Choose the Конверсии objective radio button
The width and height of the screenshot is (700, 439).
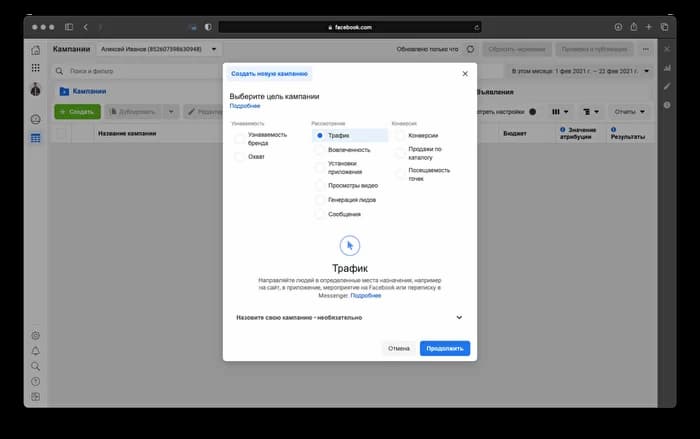[399, 135]
